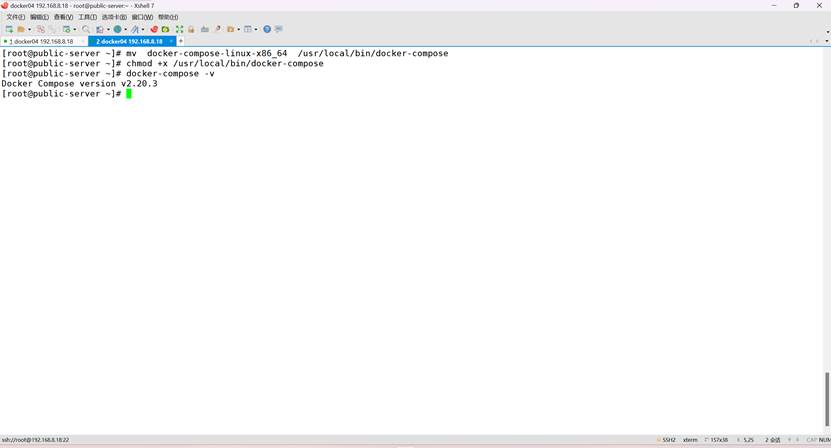The image size is (831, 448).
Task: Open the 工具(T) menu
Action: coord(87,17)
